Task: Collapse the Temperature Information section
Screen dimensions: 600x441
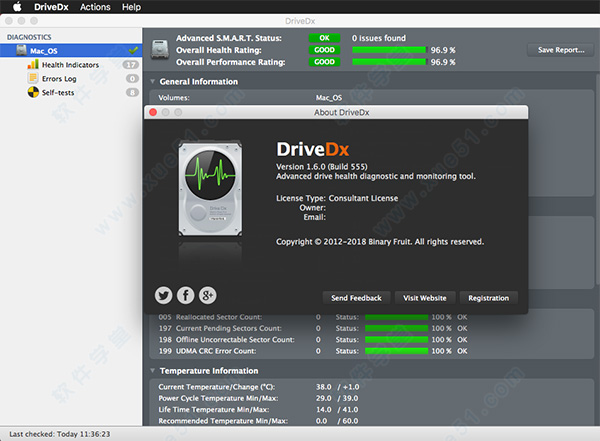Action: pyautogui.click(x=153, y=371)
